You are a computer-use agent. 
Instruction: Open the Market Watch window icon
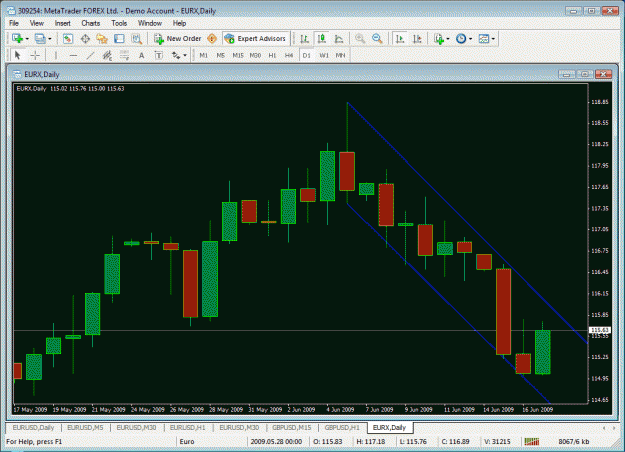[x=68, y=39]
